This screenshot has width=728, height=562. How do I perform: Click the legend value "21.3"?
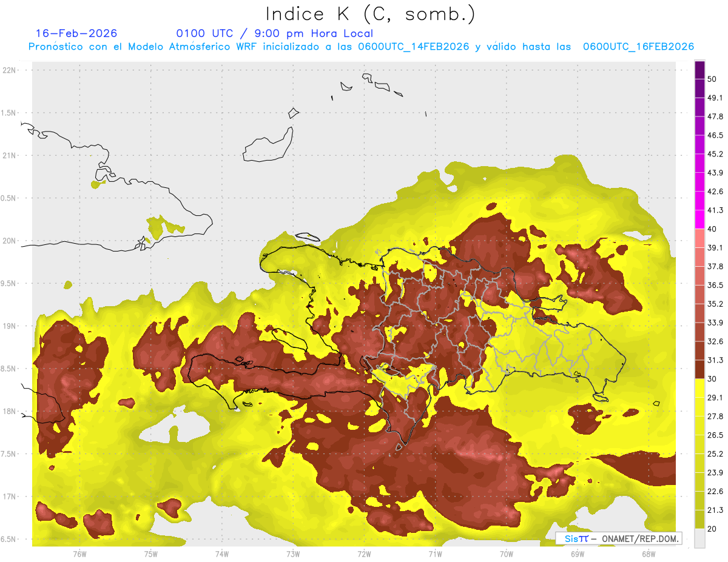715,510
